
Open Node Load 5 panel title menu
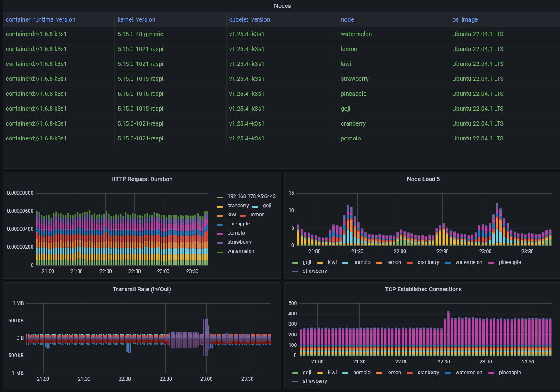click(423, 179)
